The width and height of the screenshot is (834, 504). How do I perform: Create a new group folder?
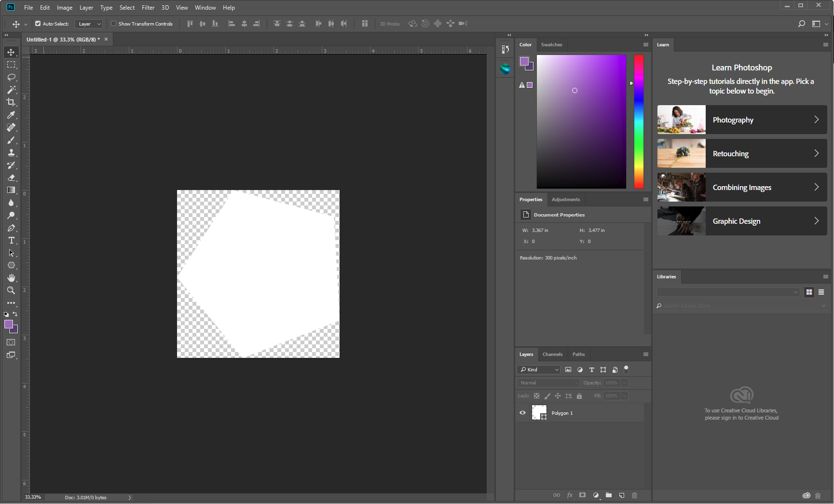pyautogui.click(x=609, y=495)
